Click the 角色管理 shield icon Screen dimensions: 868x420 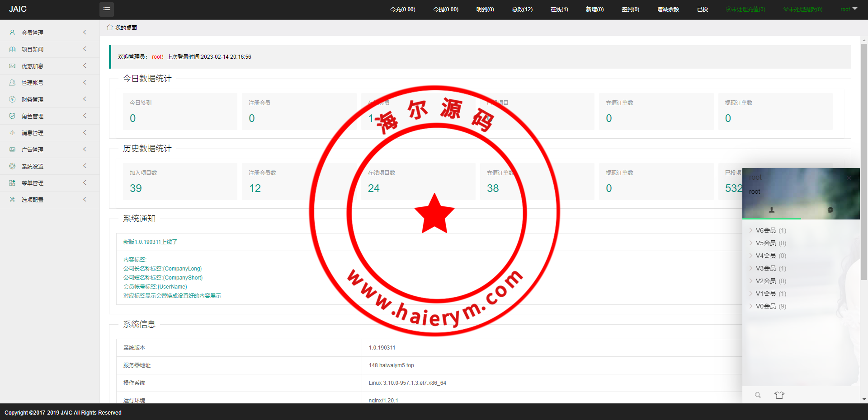click(x=12, y=116)
